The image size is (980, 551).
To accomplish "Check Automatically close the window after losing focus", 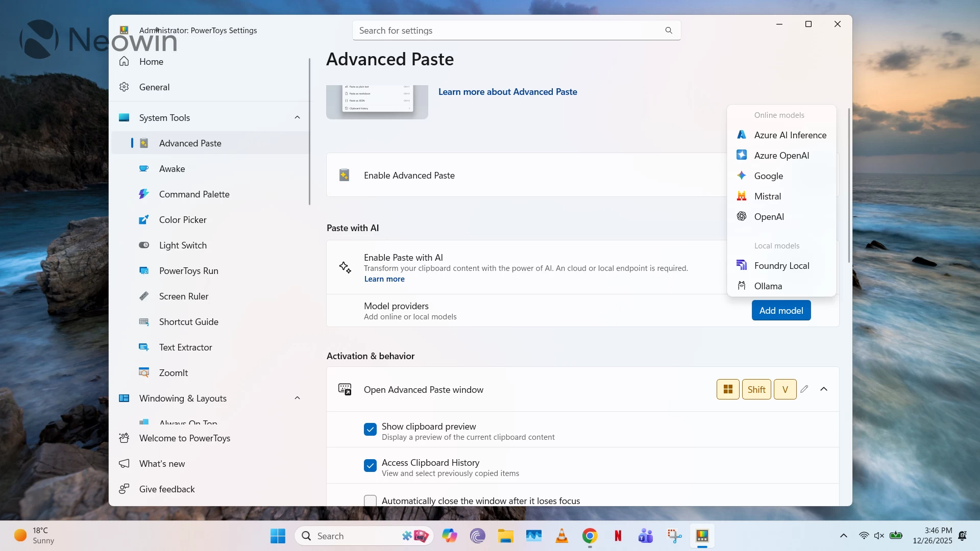I will coord(370,501).
